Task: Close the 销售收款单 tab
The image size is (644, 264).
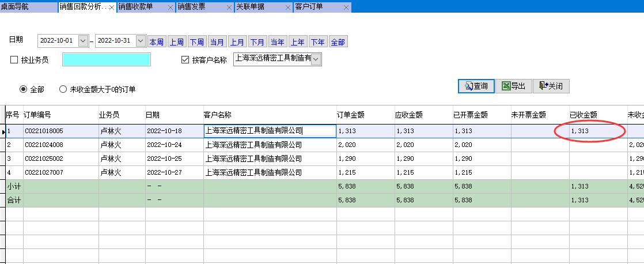Action: coord(170,7)
